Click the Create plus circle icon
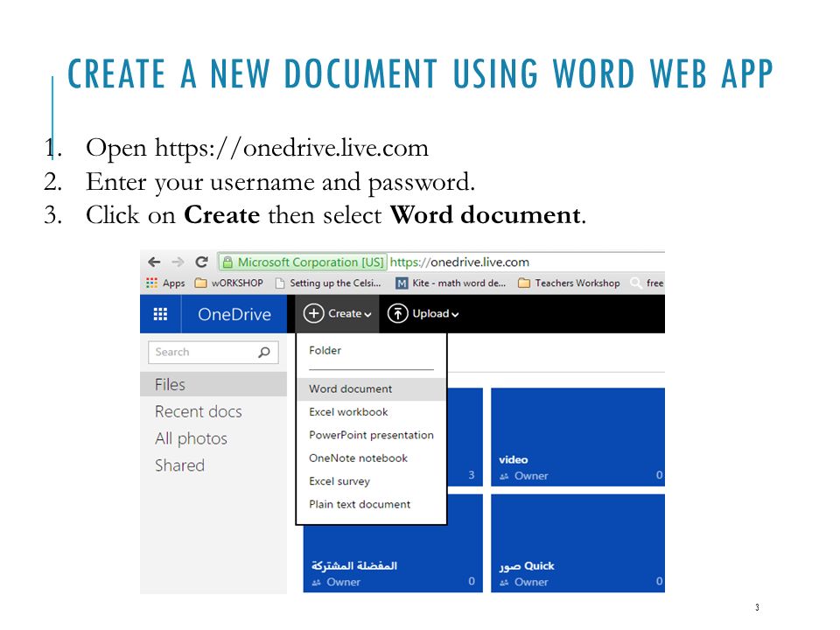The height and width of the screenshot is (630, 840). 314,313
